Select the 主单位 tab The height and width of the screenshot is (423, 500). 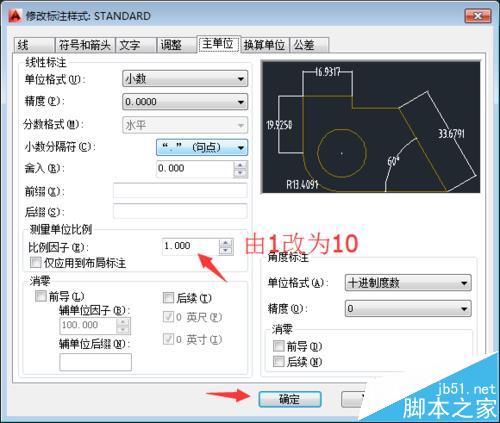pyautogui.click(x=218, y=44)
